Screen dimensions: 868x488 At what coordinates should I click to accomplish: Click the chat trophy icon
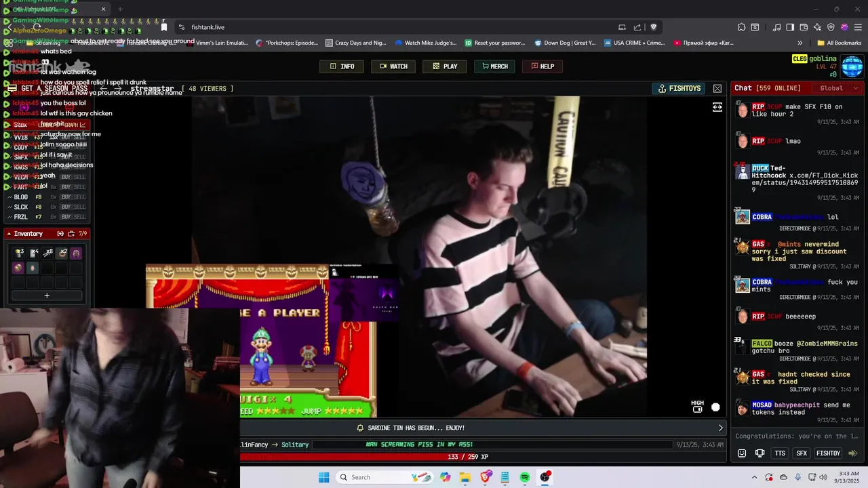(x=760, y=453)
